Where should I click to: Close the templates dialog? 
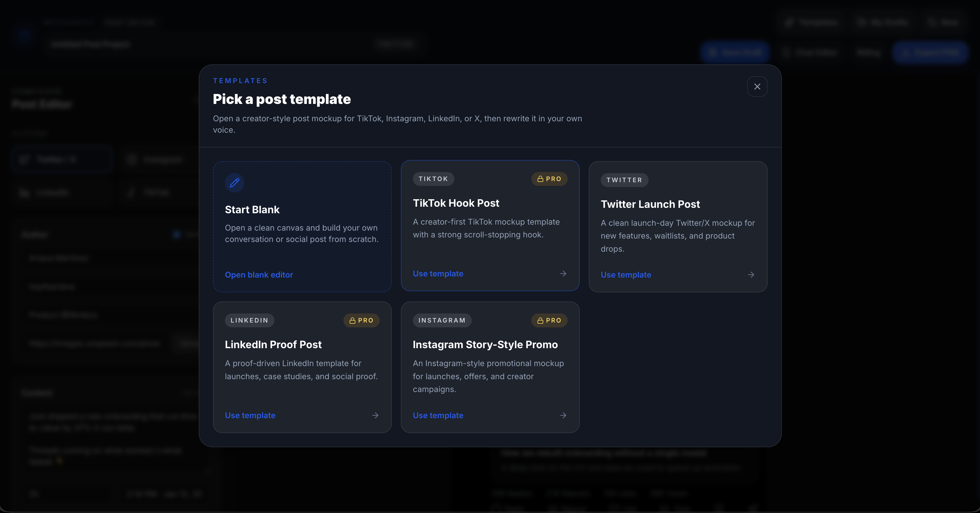tap(757, 87)
